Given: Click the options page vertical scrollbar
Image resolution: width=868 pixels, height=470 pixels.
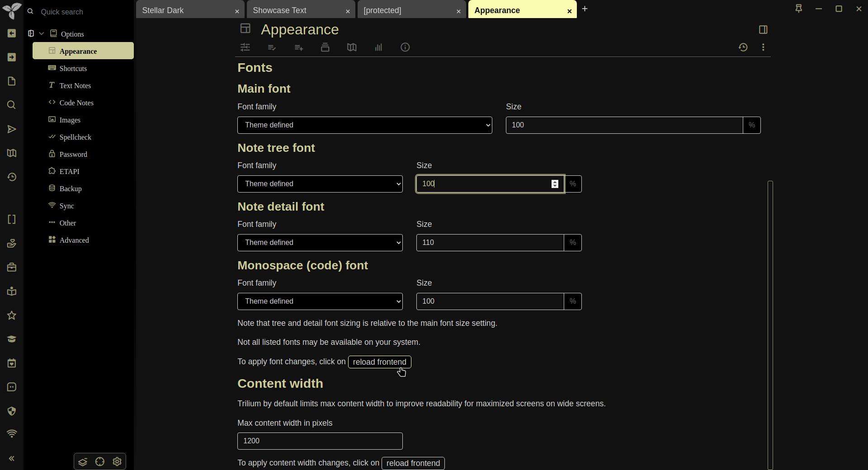Looking at the screenshot, I should tap(770, 325).
